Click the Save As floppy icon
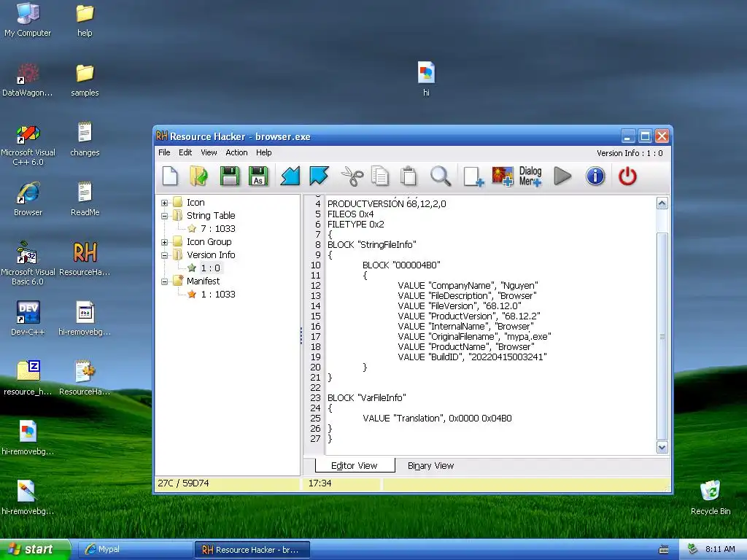This screenshot has width=747, height=560. pyautogui.click(x=259, y=176)
